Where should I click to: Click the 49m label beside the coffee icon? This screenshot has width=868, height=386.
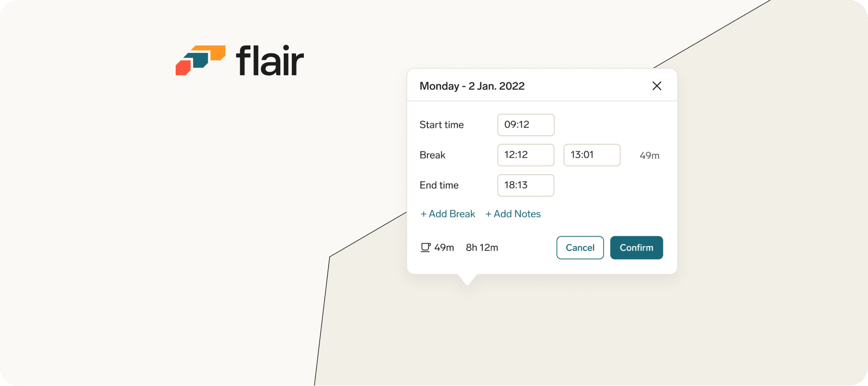click(x=444, y=247)
